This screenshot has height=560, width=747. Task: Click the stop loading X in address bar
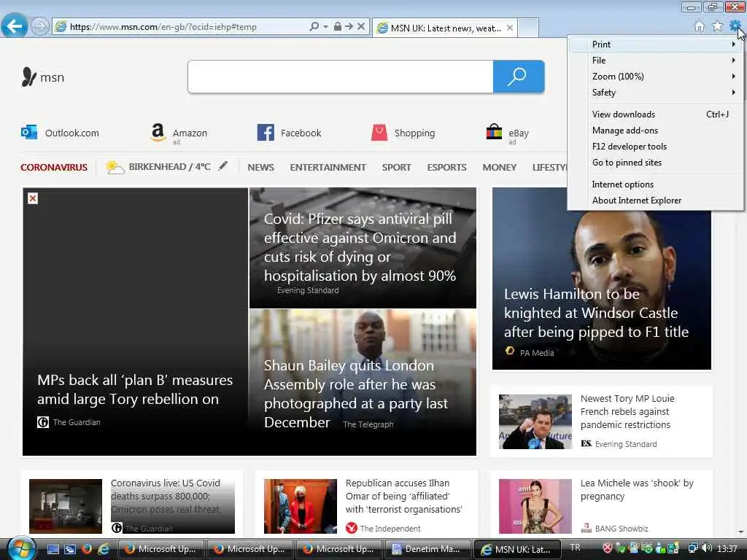click(361, 26)
